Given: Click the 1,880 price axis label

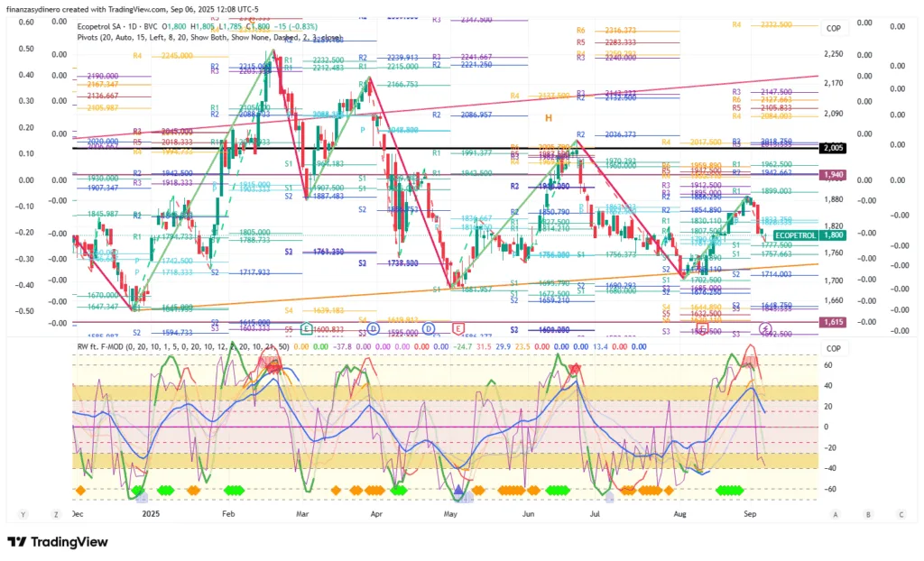Looking at the screenshot, I should pyautogui.click(x=833, y=199).
